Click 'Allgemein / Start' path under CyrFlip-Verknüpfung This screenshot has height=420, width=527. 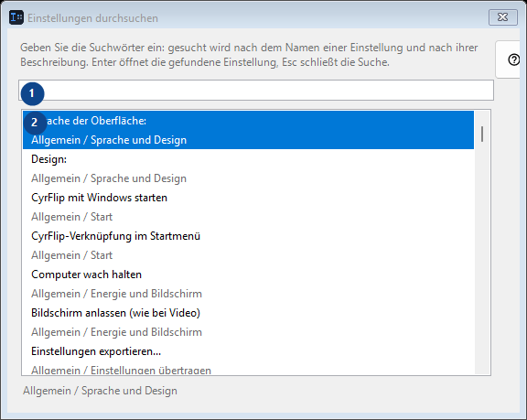[71, 255]
